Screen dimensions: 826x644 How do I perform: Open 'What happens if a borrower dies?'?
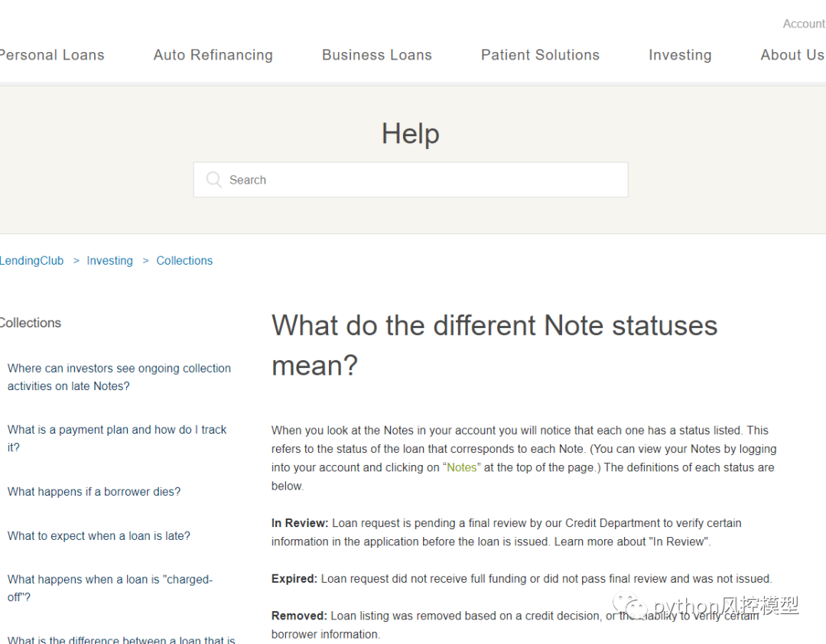point(94,492)
